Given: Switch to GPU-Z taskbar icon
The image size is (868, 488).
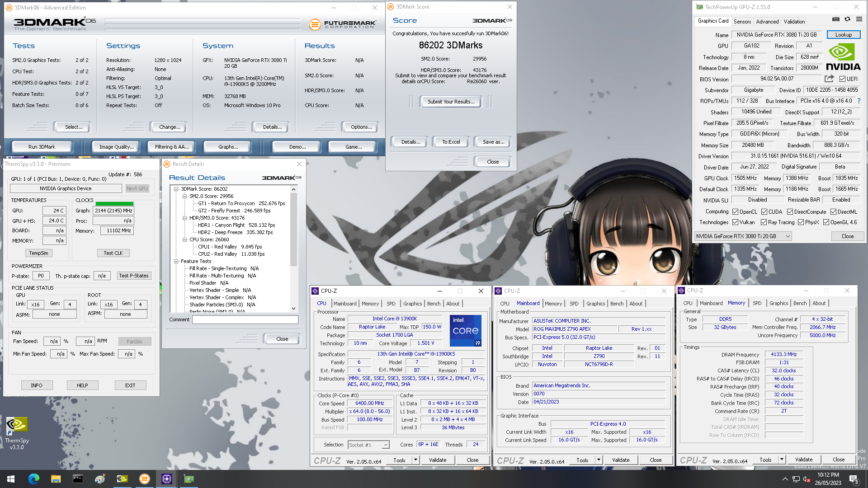Looking at the screenshot, I should click(189, 479).
